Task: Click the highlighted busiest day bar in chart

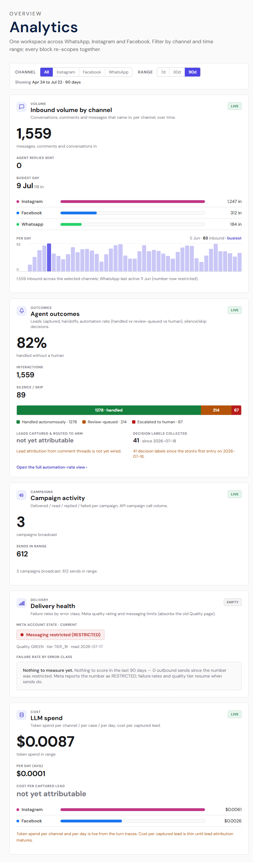Action: 49,258
